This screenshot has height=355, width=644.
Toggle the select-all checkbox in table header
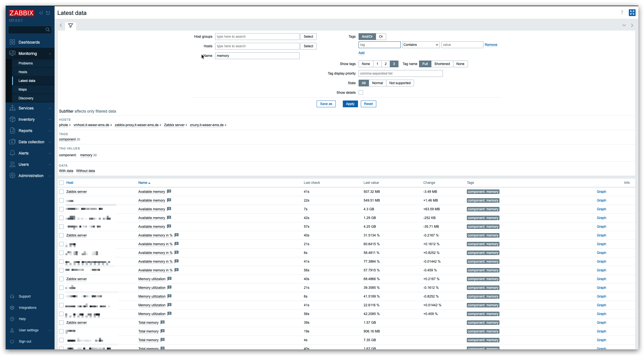pyautogui.click(x=61, y=183)
